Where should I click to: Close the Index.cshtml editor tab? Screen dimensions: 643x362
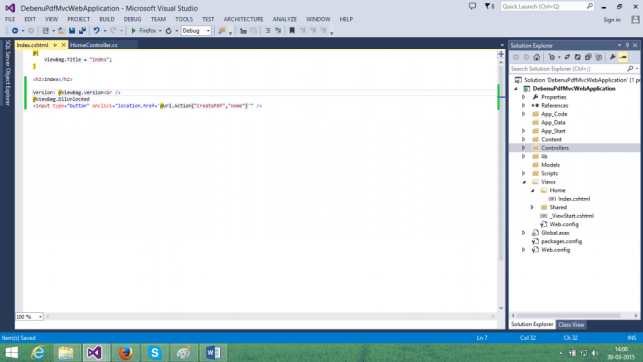[63, 45]
